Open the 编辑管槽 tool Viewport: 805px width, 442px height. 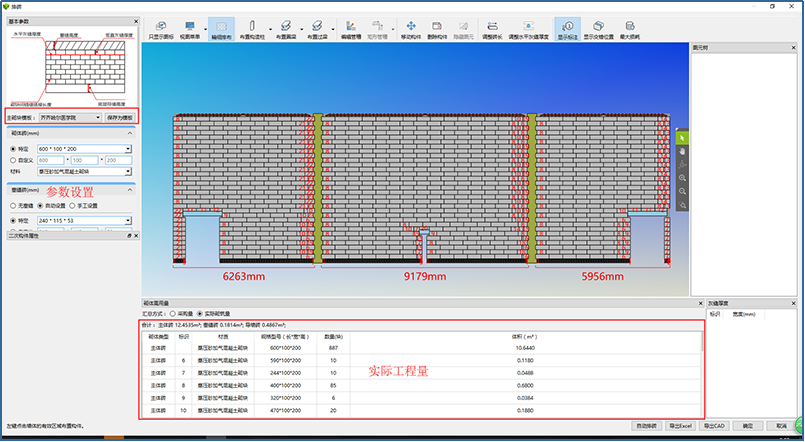[351, 29]
